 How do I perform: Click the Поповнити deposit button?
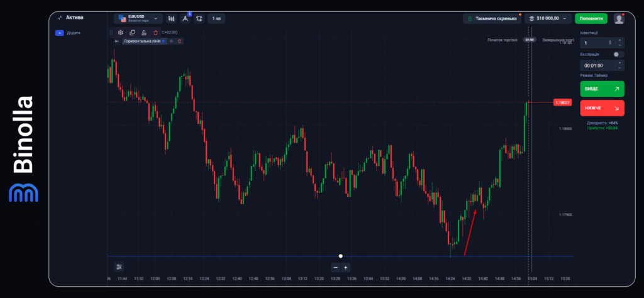(591, 19)
